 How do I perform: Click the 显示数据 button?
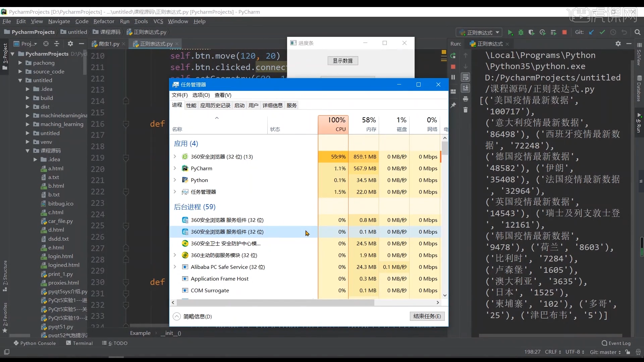(342, 61)
